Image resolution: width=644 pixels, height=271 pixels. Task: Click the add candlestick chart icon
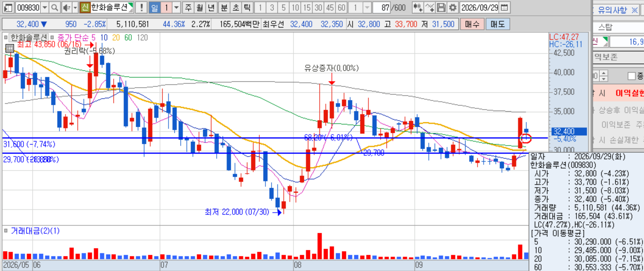418,7
